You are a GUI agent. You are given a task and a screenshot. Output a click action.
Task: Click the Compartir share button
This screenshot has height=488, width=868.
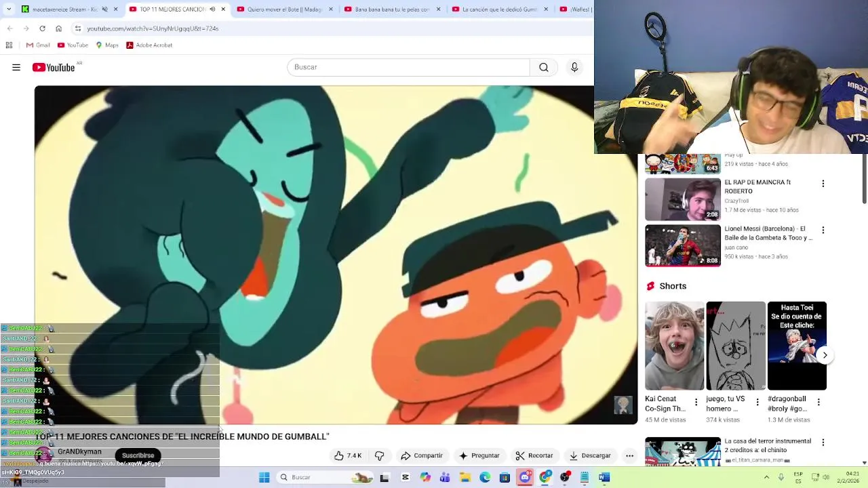[422, 455]
